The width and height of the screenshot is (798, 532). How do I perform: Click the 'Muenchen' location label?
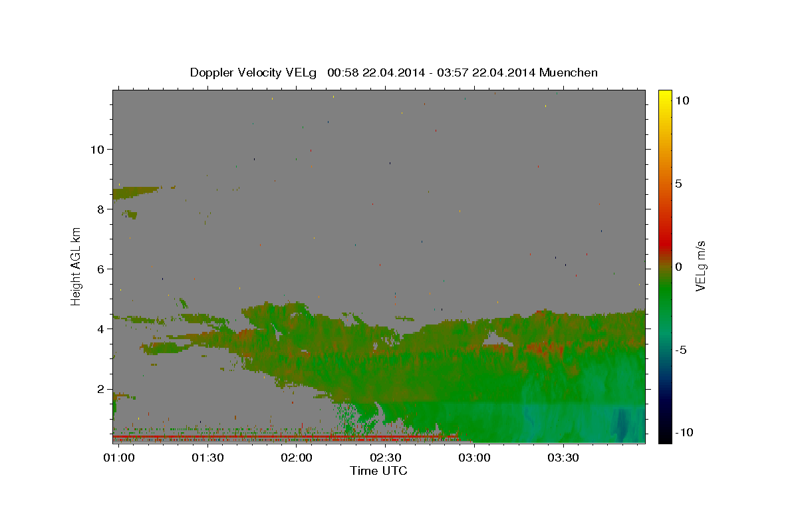point(569,72)
